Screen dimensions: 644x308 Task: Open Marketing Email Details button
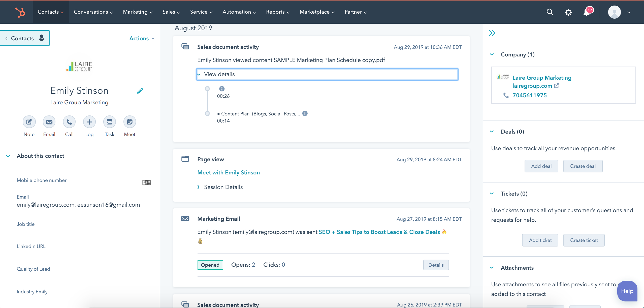[x=436, y=265]
